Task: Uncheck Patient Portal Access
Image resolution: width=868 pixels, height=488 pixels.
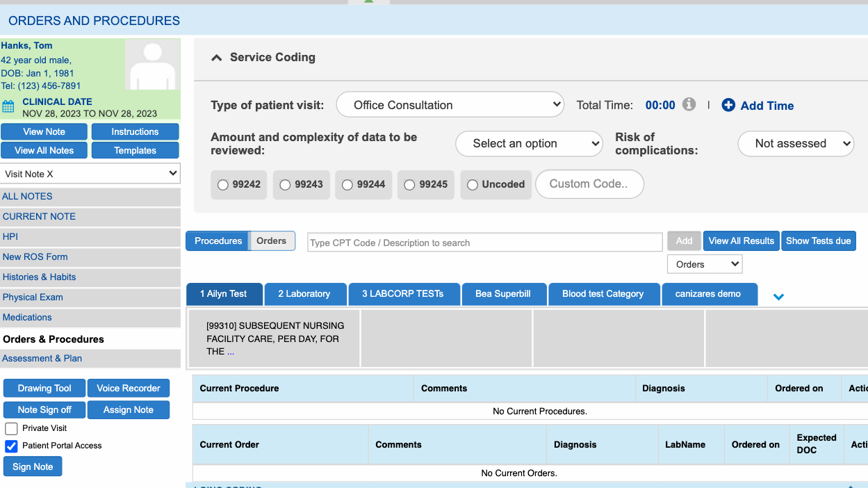Action: tap(11, 446)
